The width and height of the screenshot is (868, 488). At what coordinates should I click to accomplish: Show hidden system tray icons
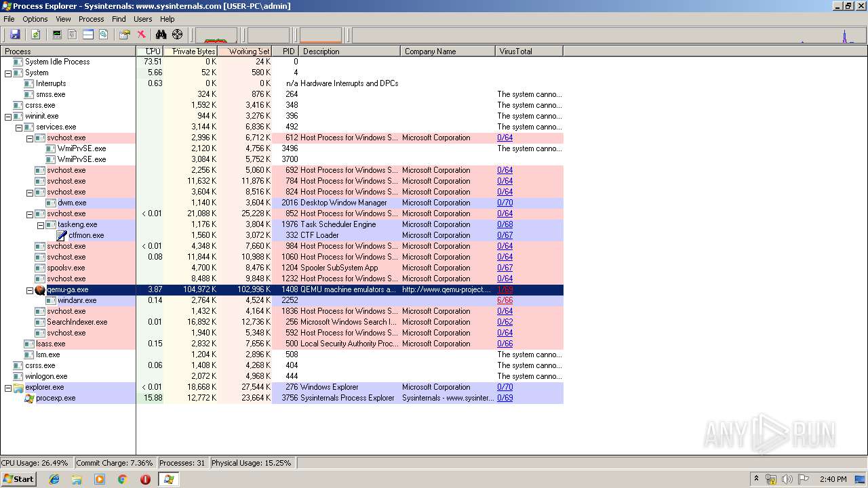point(756,479)
